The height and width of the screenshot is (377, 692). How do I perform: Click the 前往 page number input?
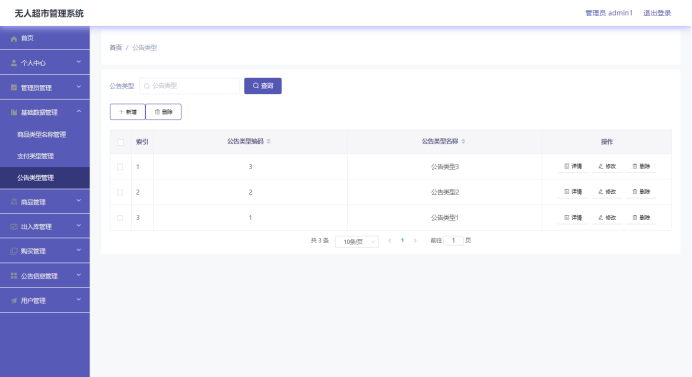pyautogui.click(x=453, y=241)
